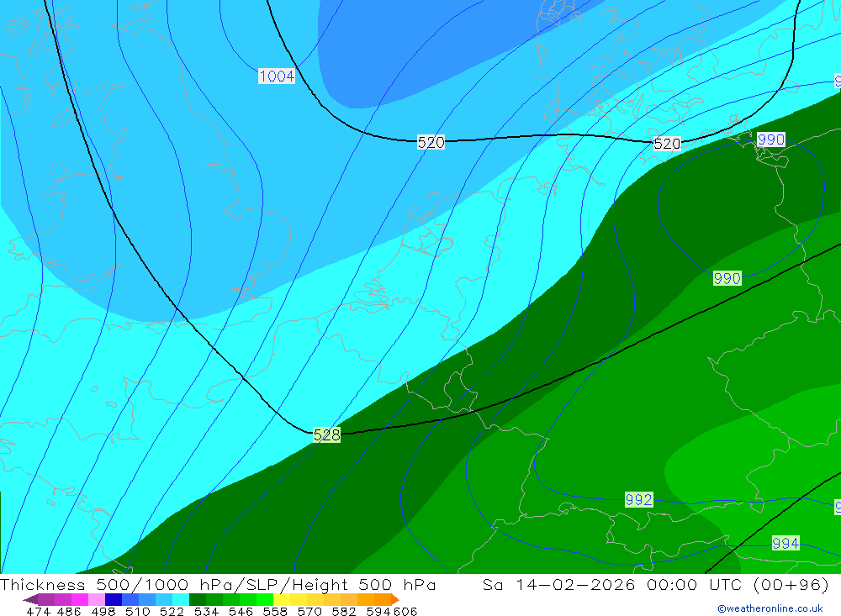
Task: Click the purple left arrow of the legend
Action: tap(30, 599)
